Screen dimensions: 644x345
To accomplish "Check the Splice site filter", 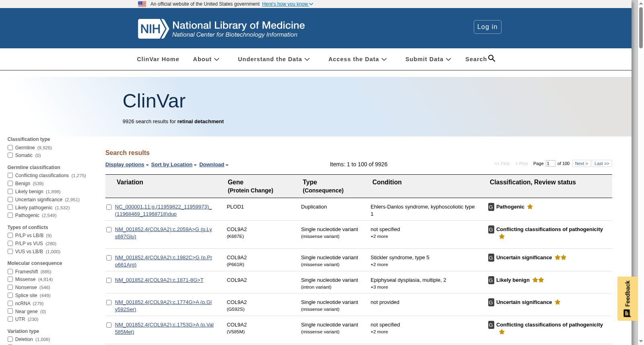I will pyautogui.click(x=10, y=295).
